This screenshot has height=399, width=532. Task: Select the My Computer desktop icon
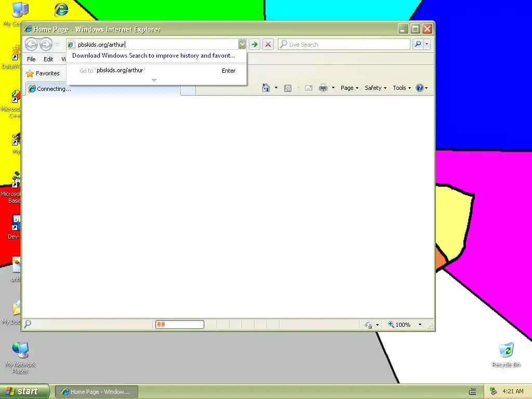coord(20,10)
